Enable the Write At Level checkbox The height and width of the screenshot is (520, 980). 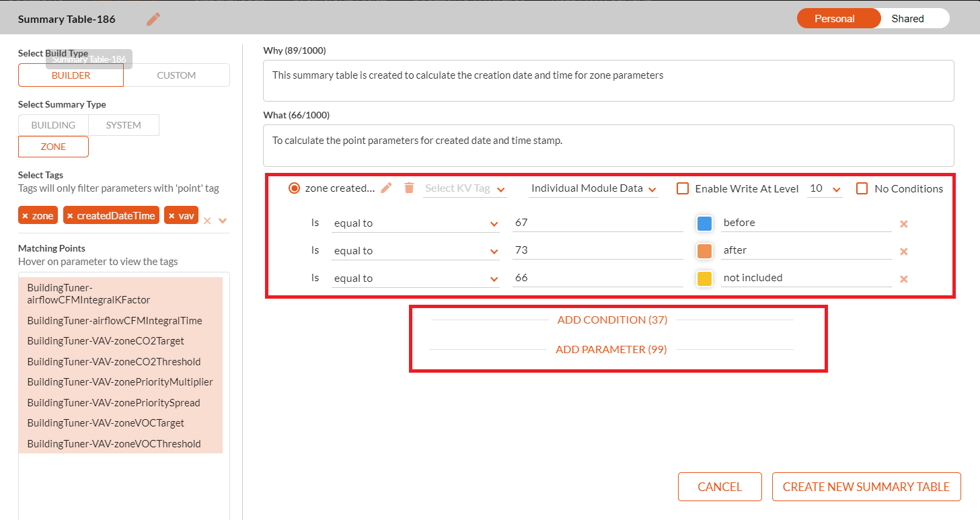point(683,189)
